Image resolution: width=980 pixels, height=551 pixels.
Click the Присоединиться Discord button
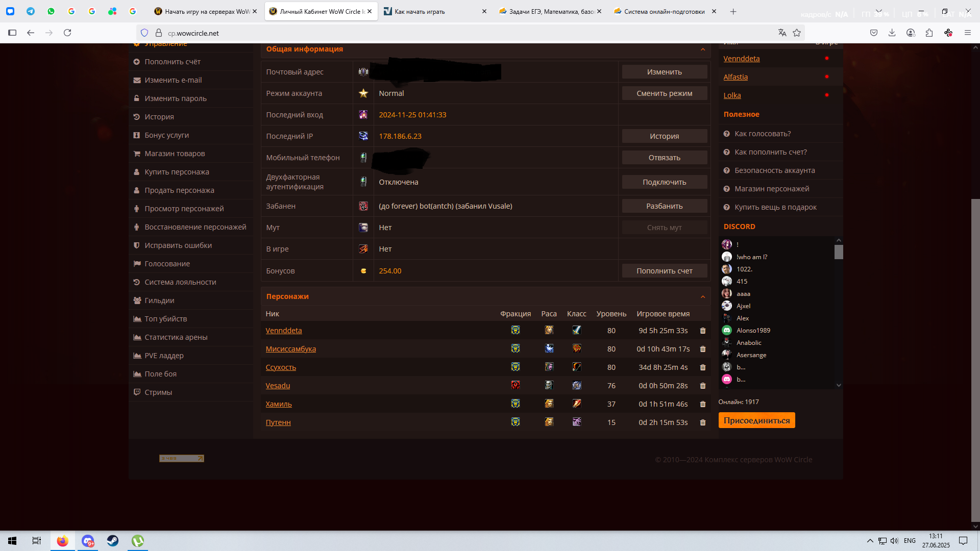tap(756, 420)
